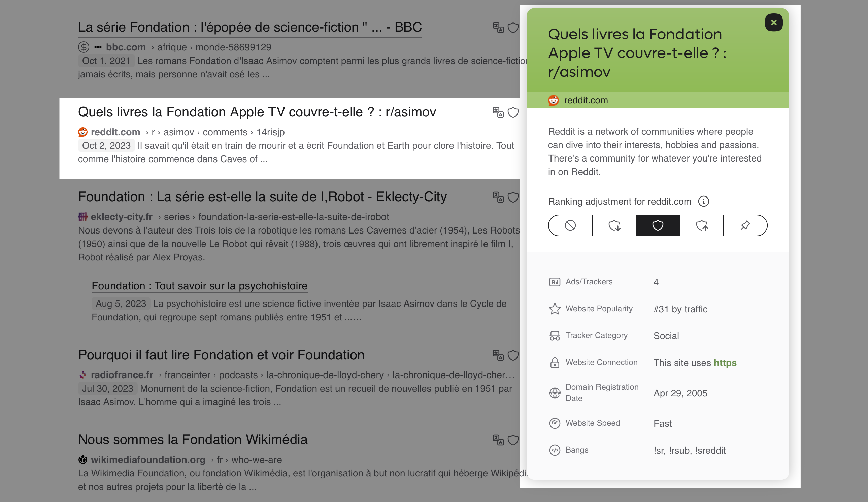Block reddit.com in ranking adjustment
Screen dimensions: 868x502
click(x=570, y=225)
